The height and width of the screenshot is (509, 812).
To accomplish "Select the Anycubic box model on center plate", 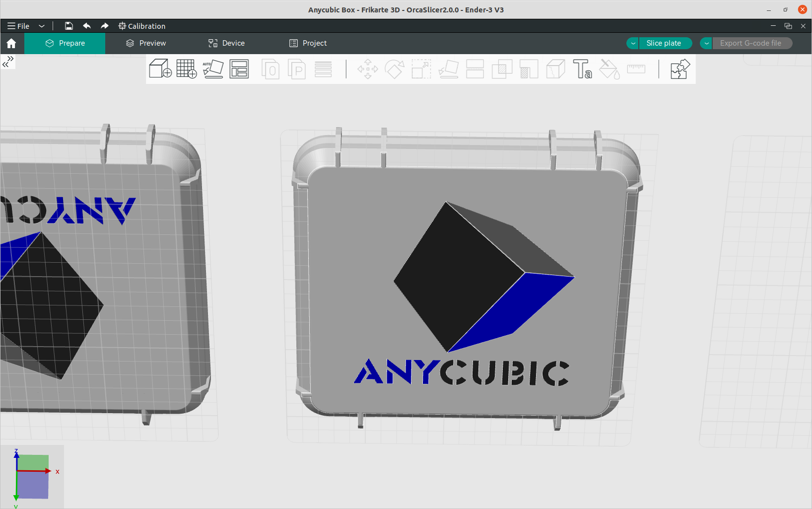I will tap(467, 278).
